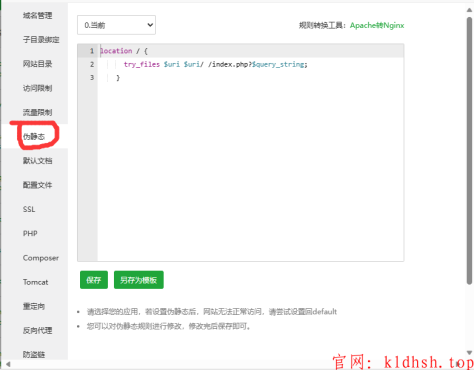This screenshot has height=370, width=474.
Task: Open the 域名管理 settings tab
Action: [x=37, y=15]
